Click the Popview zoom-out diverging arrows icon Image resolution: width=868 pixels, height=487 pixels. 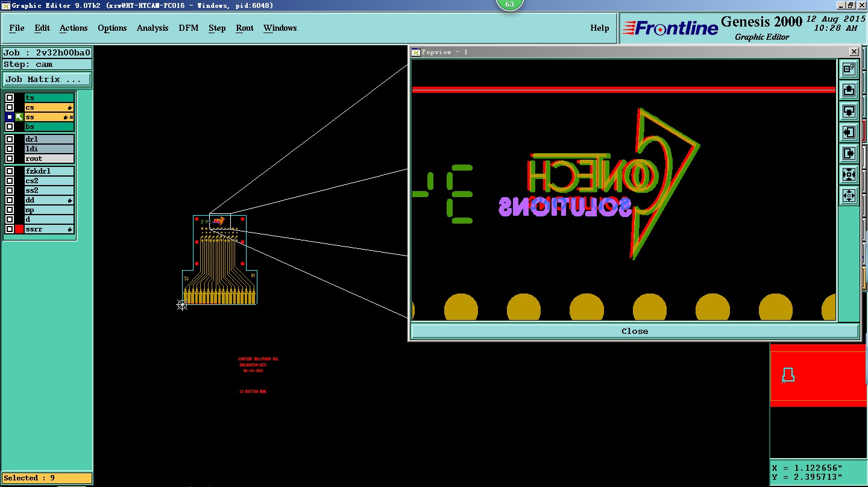point(849,196)
